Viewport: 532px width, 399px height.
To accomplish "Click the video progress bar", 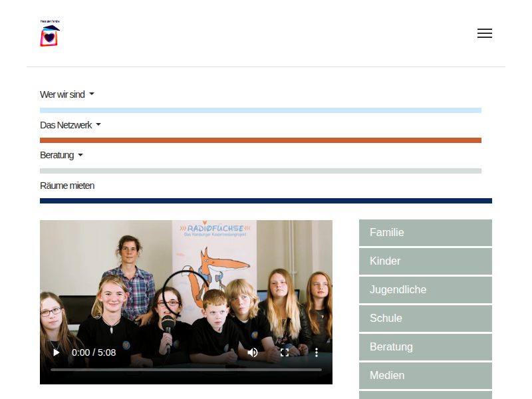I will [186, 369].
